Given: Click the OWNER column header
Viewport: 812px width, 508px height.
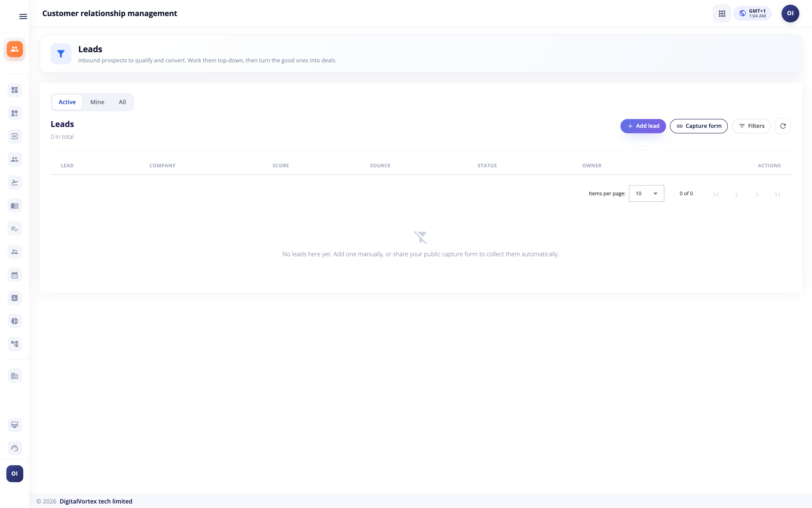Looking at the screenshot, I should point(592,166).
